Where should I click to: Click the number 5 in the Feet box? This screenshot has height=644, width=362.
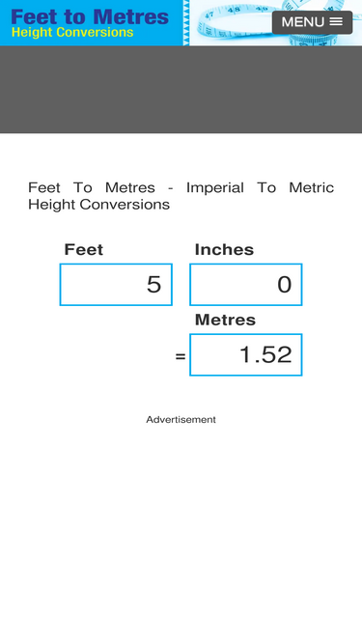click(153, 285)
